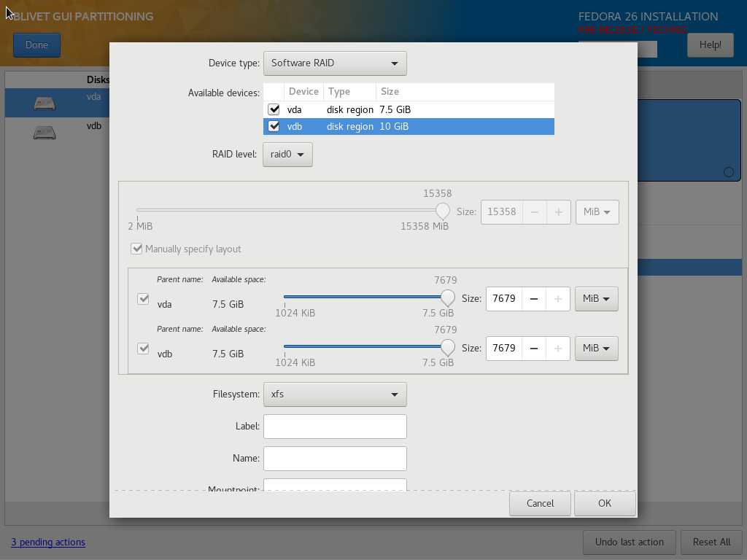Uncheck the vdb device in Available devices
This screenshot has width=747, height=560.
[x=274, y=127]
